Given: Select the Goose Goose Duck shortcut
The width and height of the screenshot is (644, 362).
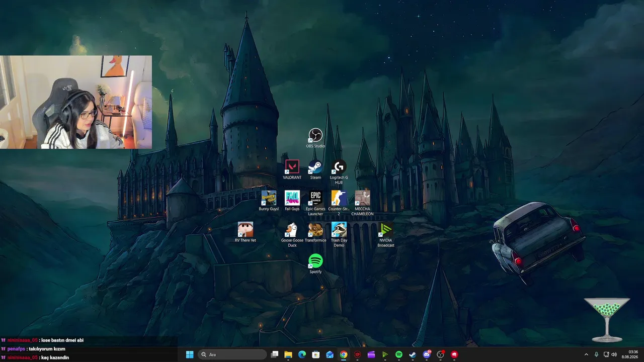Looking at the screenshot, I should (x=292, y=235).
